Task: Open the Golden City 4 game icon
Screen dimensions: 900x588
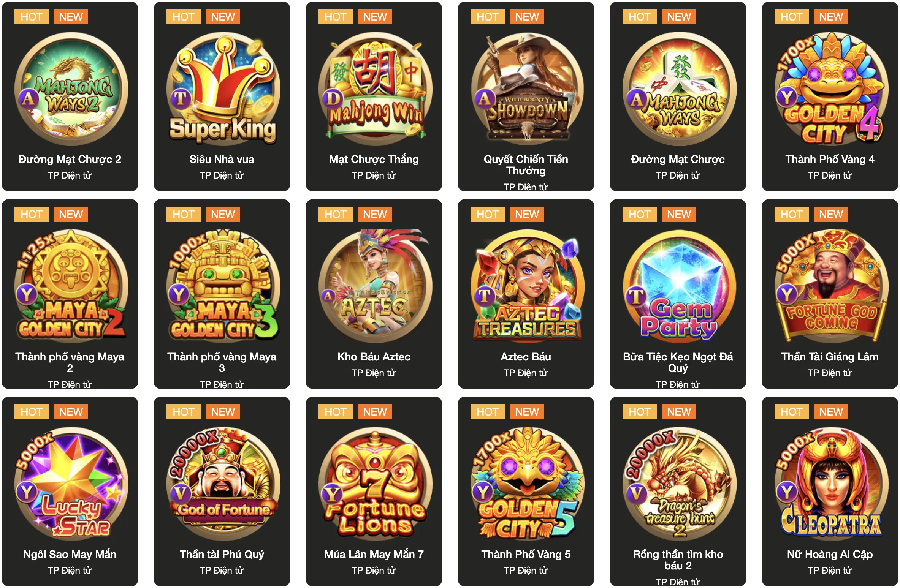Action: (832, 89)
